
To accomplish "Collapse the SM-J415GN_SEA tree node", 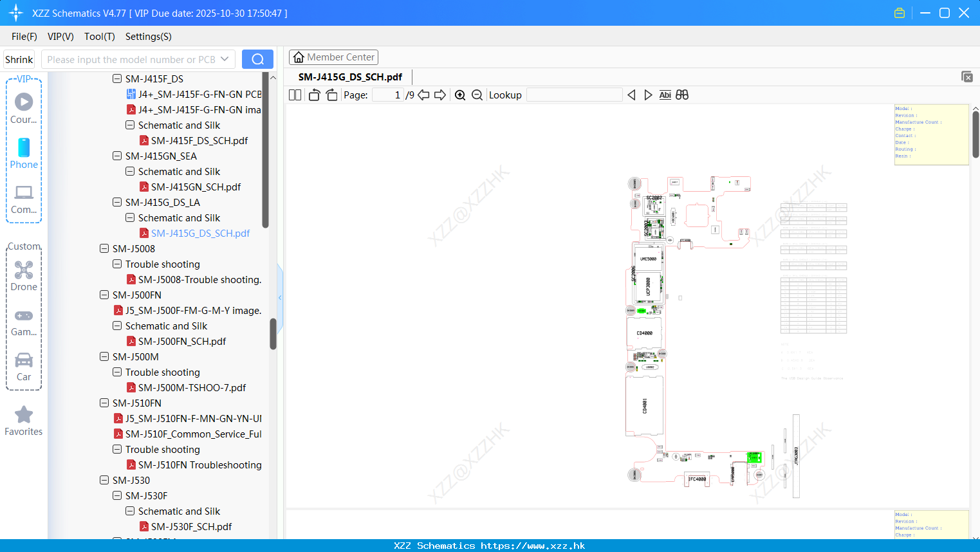I will coord(117,156).
